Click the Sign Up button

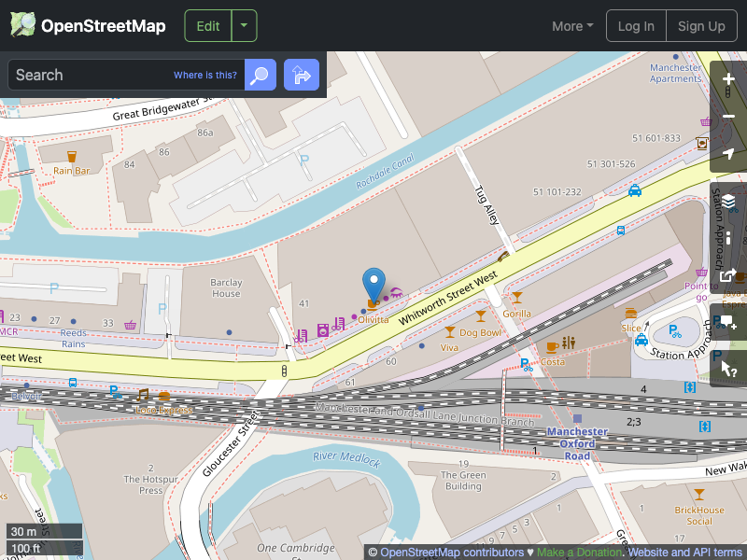[701, 25]
